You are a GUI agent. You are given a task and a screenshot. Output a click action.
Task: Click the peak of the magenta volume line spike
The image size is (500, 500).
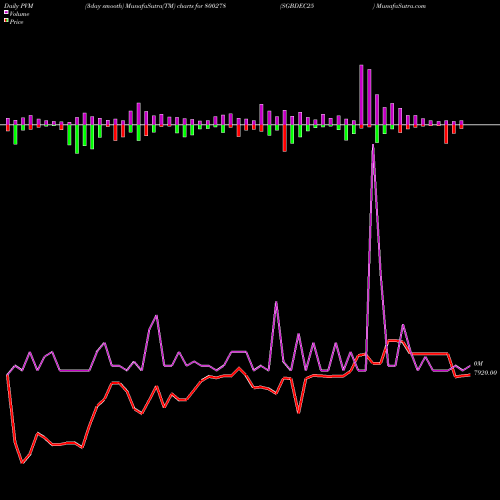click(x=373, y=145)
